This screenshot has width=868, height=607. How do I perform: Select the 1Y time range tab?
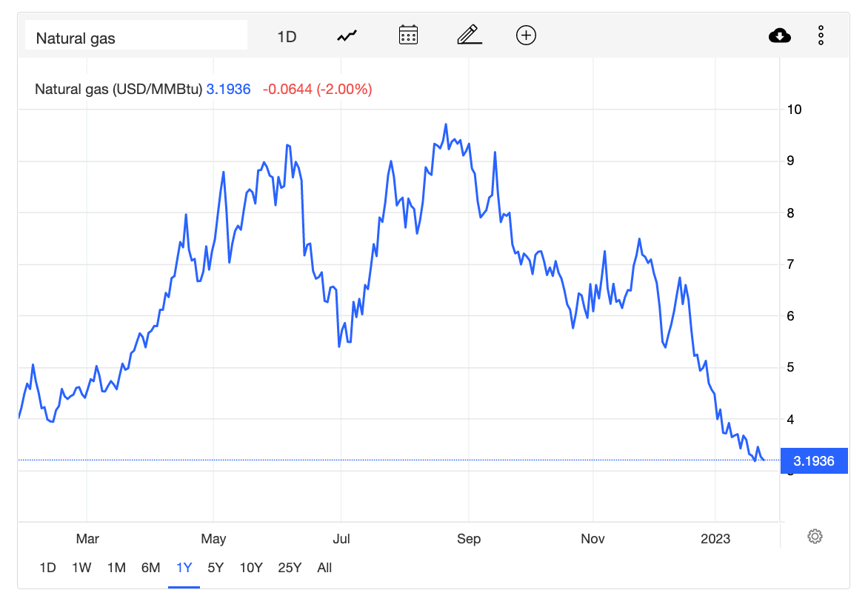point(184,568)
